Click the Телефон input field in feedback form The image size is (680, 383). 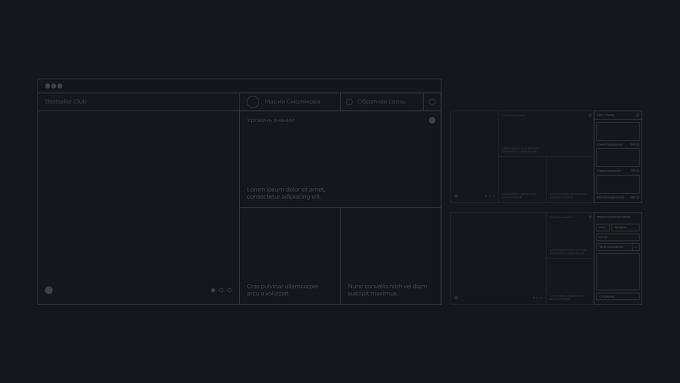pos(625,227)
